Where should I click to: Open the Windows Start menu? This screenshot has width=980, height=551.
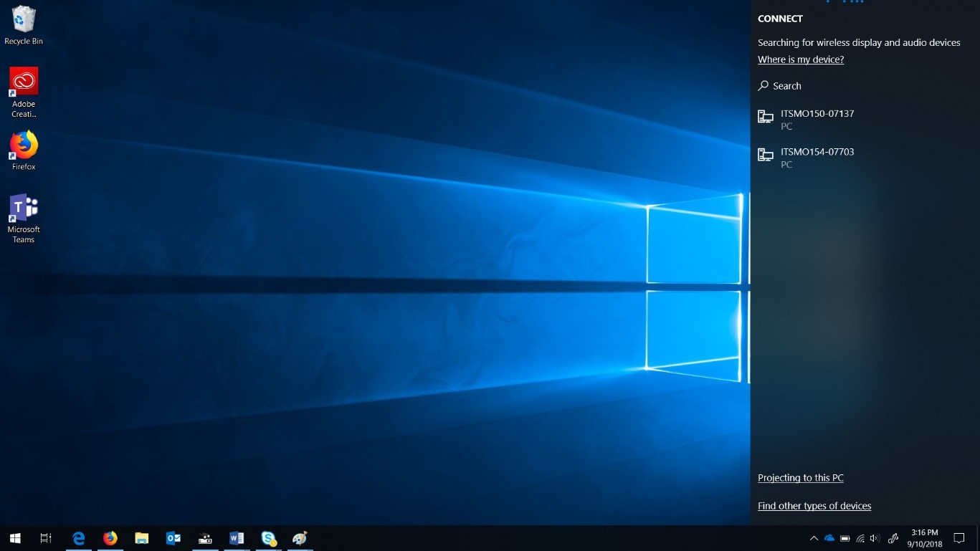point(15,538)
